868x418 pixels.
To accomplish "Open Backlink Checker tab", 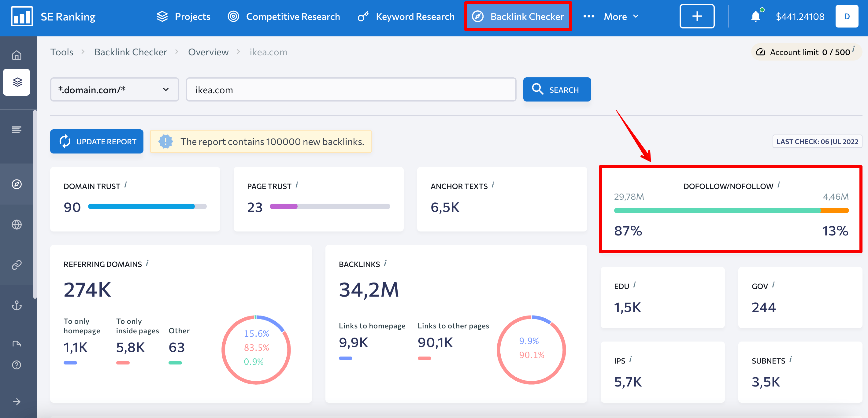I will [x=518, y=16].
